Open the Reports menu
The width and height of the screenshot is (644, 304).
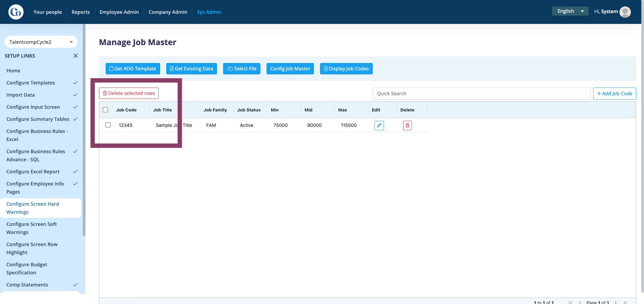coord(81,12)
